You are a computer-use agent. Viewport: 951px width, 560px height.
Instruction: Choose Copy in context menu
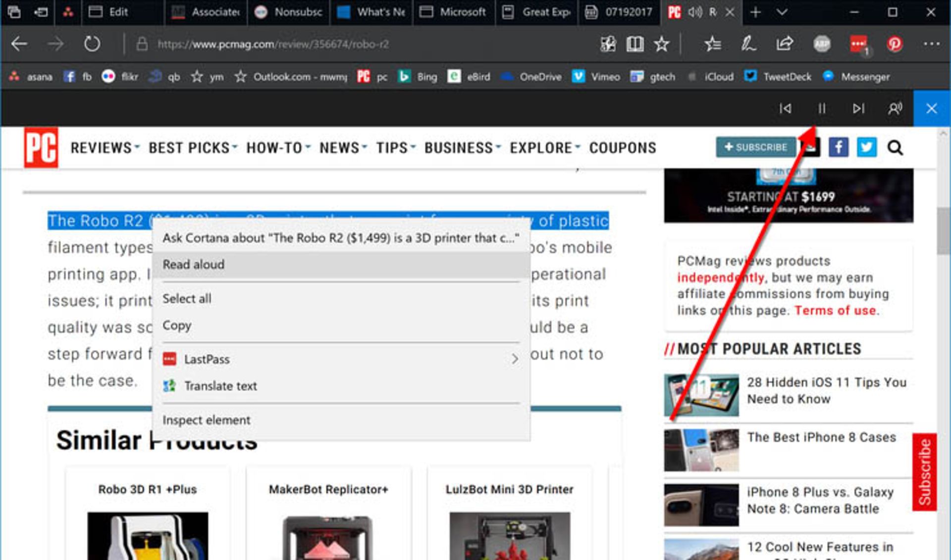tap(341, 325)
